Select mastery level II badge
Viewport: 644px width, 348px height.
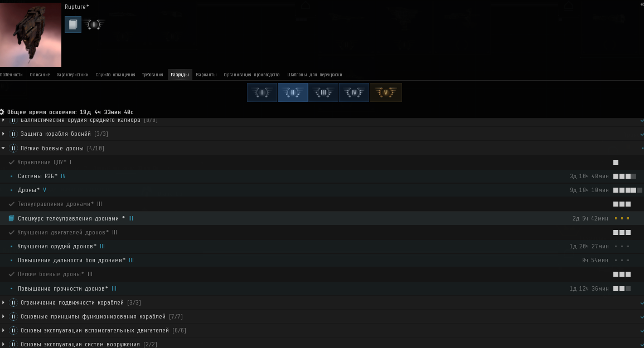[292, 92]
